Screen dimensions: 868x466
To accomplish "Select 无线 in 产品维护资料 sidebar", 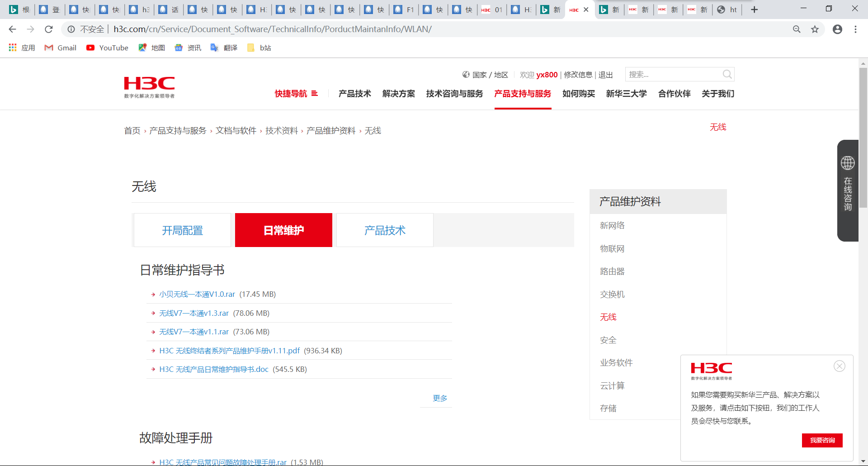I will pos(608,317).
